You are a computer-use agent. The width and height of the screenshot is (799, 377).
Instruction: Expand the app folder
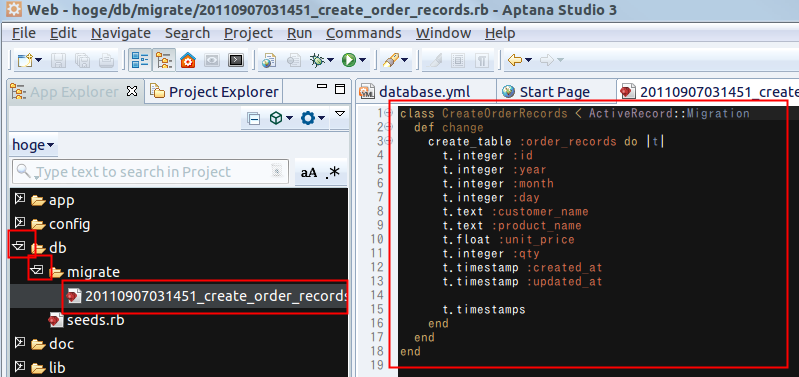point(20,199)
